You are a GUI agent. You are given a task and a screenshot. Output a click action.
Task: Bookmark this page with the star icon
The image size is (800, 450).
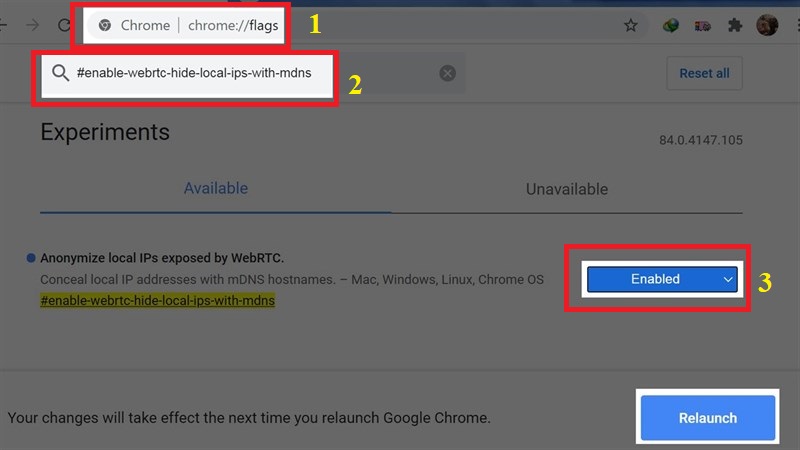(631, 25)
